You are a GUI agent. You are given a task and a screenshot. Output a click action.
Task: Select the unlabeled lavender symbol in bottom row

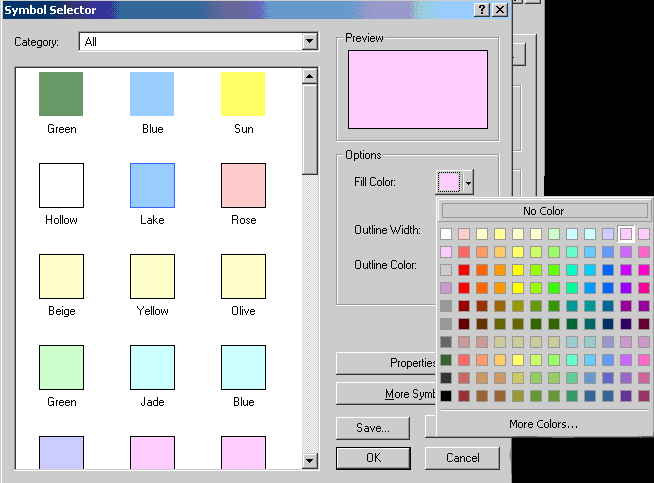pos(61,453)
